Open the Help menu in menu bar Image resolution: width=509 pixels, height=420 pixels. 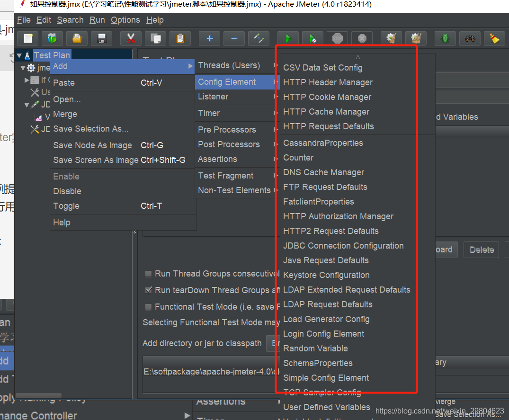tap(155, 20)
